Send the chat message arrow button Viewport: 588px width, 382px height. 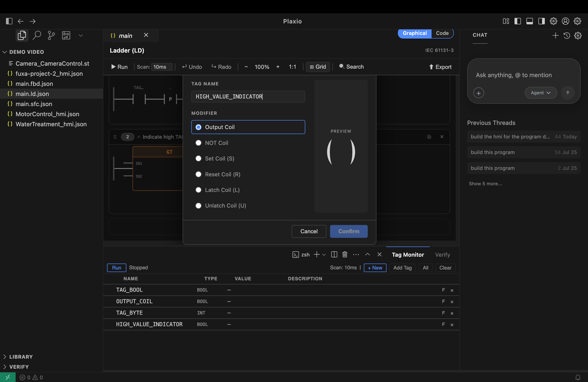[x=568, y=93]
